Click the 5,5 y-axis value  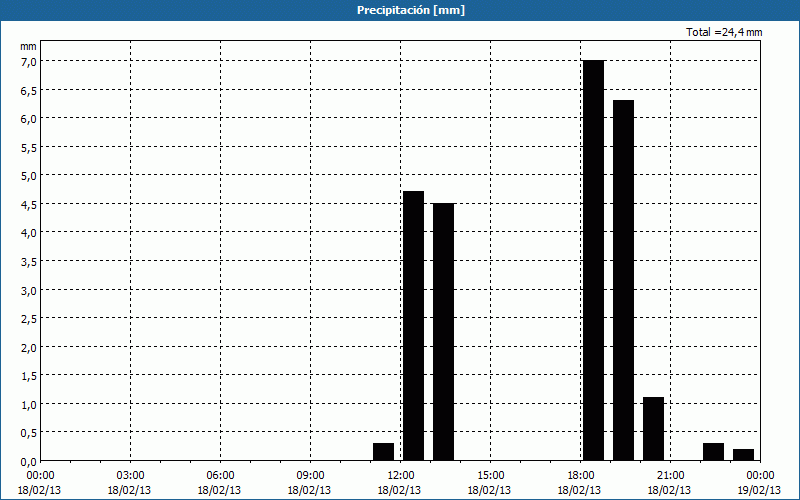pos(29,147)
